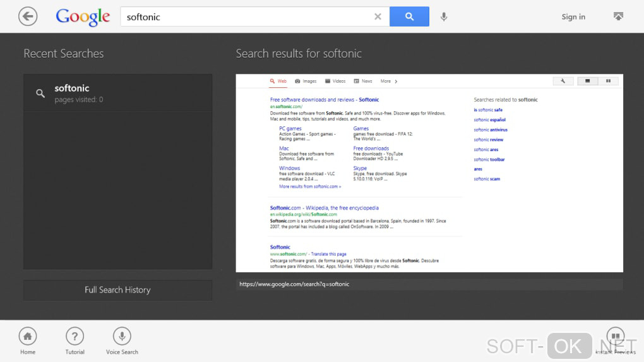Start Voice Search from bottom bar
644x362 pixels.
[122, 341]
